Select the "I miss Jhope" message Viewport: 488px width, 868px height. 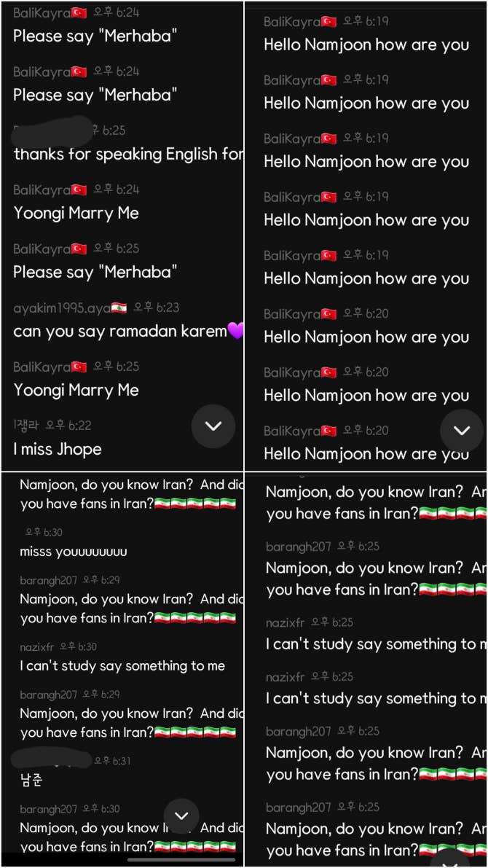pyautogui.click(x=58, y=449)
